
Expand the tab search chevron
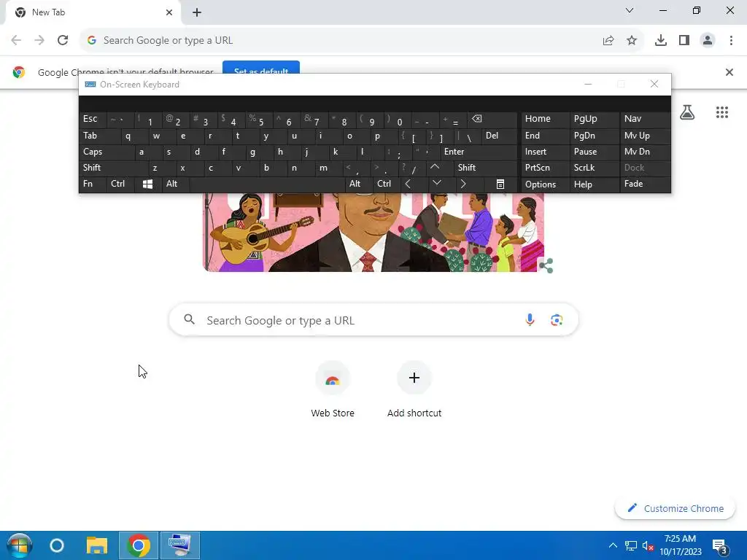tap(630, 10)
